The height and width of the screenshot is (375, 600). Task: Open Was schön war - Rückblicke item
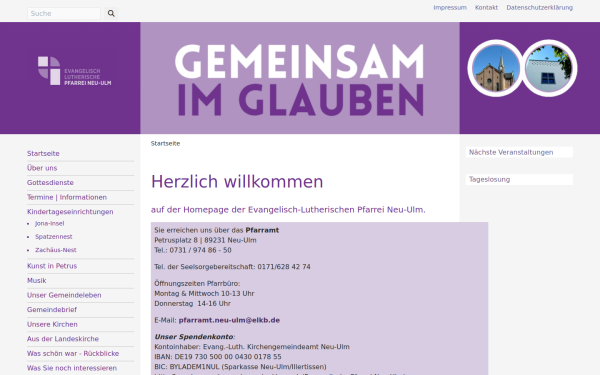(x=73, y=353)
